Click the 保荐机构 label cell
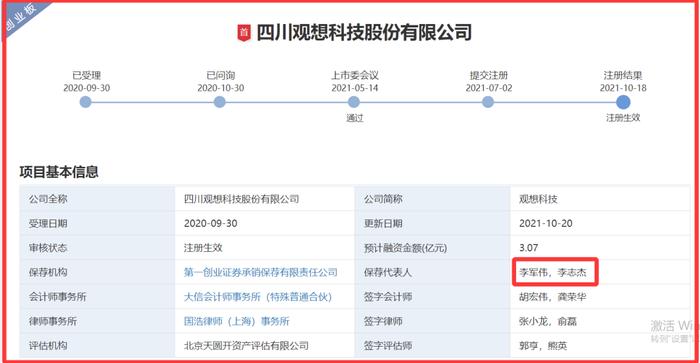Screen dimensions: 700x363 pyautogui.click(x=97, y=272)
